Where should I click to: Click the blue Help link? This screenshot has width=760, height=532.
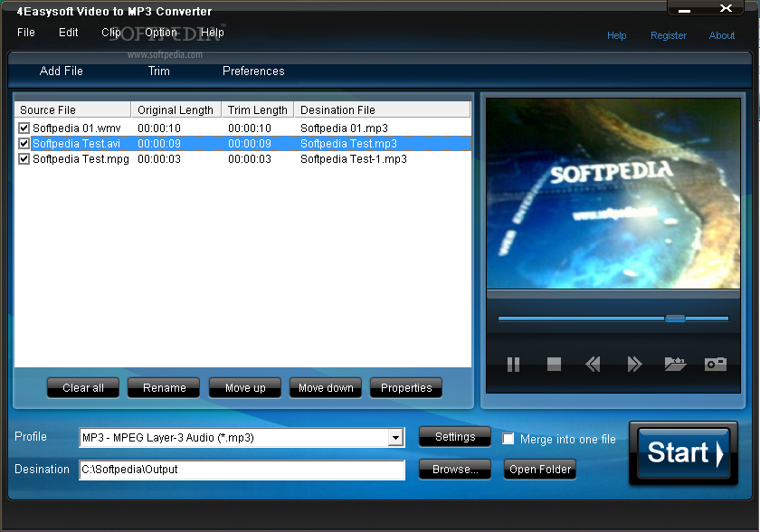click(616, 35)
